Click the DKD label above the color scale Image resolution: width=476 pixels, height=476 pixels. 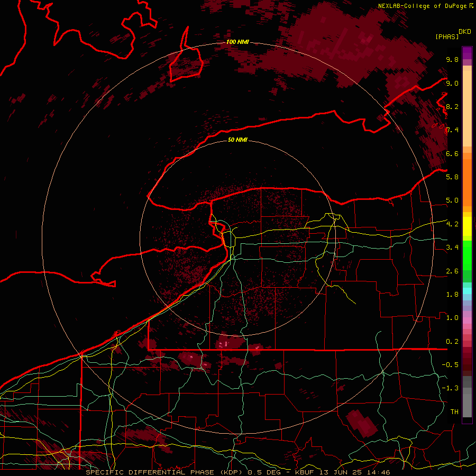click(465, 32)
